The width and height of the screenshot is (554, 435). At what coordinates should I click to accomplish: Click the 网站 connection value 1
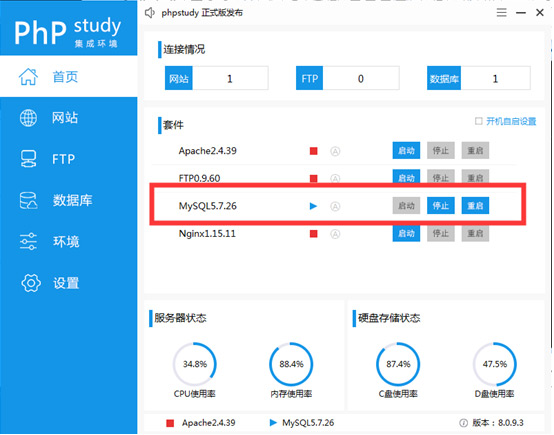pos(230,78)
